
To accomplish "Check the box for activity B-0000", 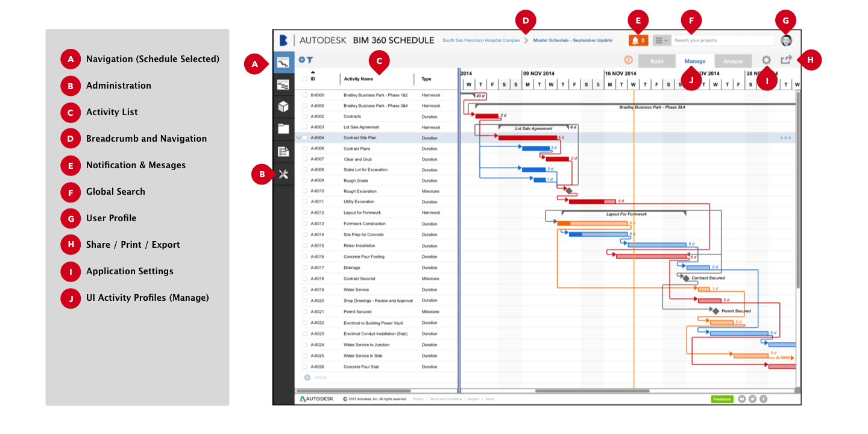I will [305, 95].
